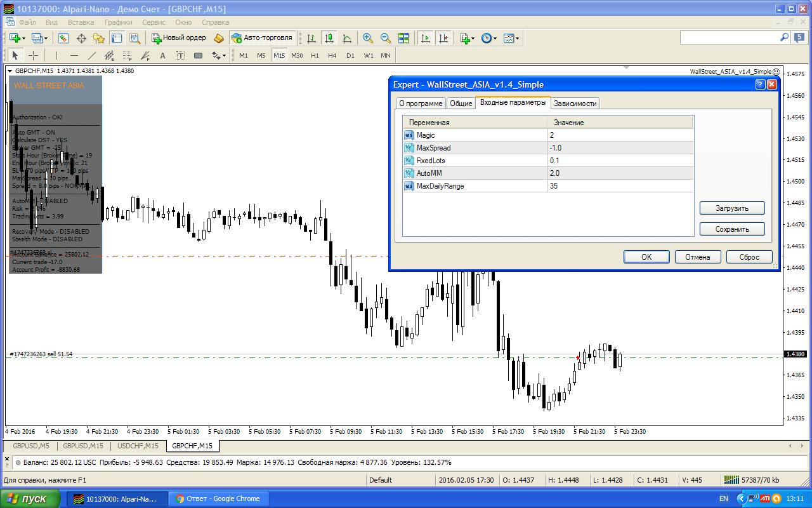Select the cursor arrow tool
This screenshot has width=812, height=508.
coord(16,55)
